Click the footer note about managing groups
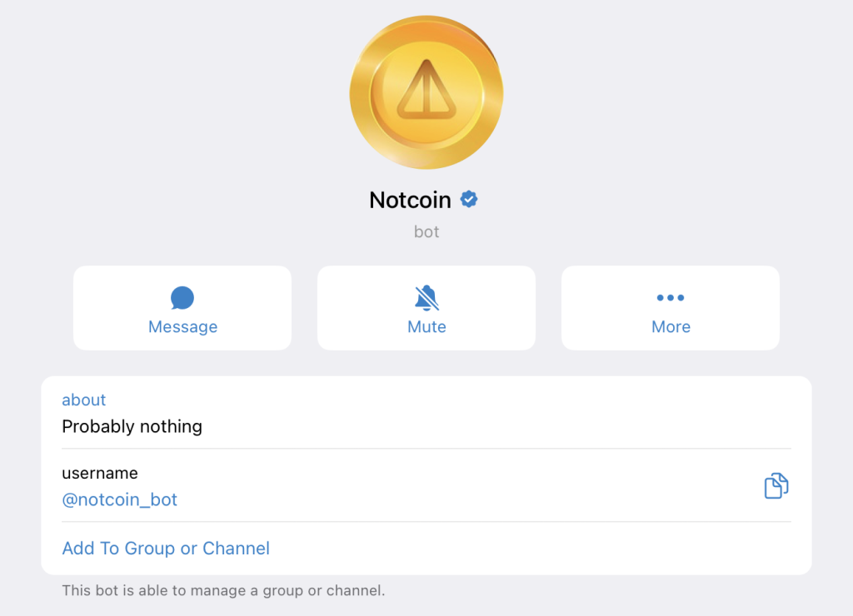Image resolution: width=853 pixels, height=616 pixels. 223,592
